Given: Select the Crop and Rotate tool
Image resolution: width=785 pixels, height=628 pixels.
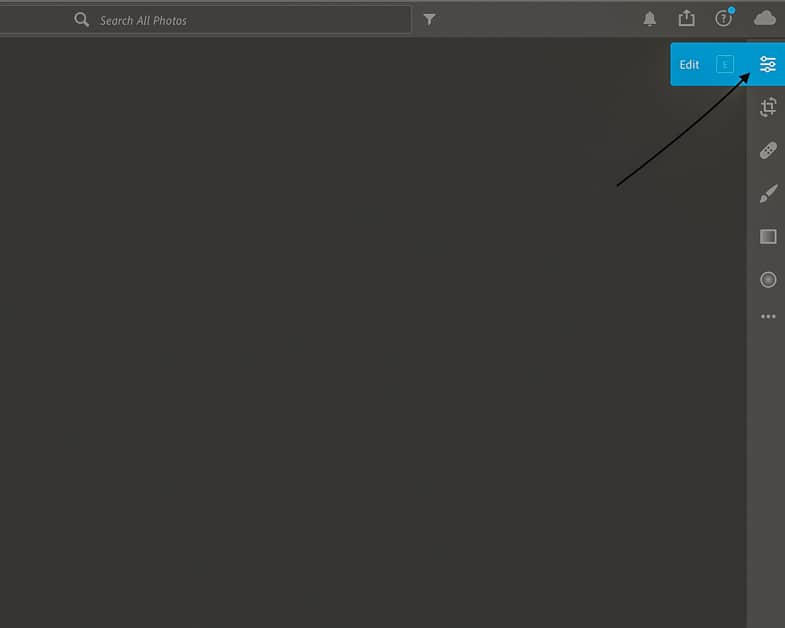Looking at the screenshot, I should tap(768, 107).
